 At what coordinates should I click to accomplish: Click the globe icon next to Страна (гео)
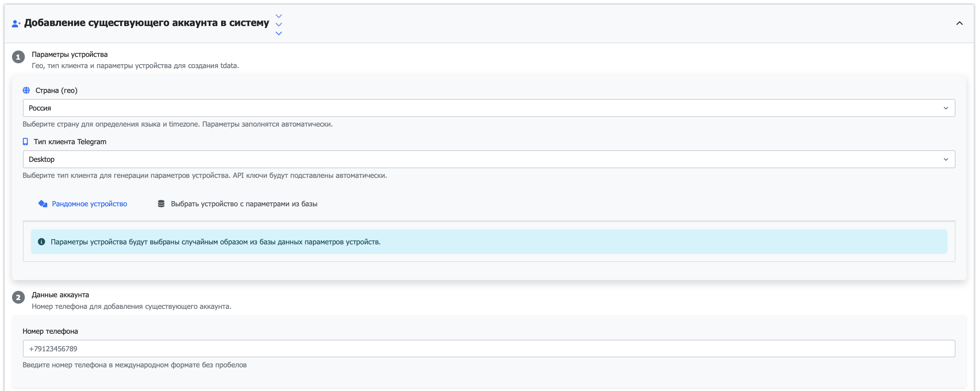point(26,91)
